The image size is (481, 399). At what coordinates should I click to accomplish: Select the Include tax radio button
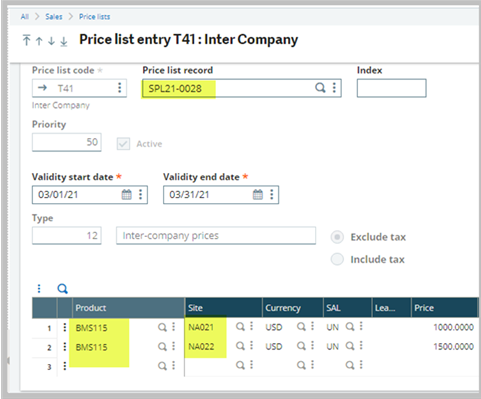[x=337, y=259]
